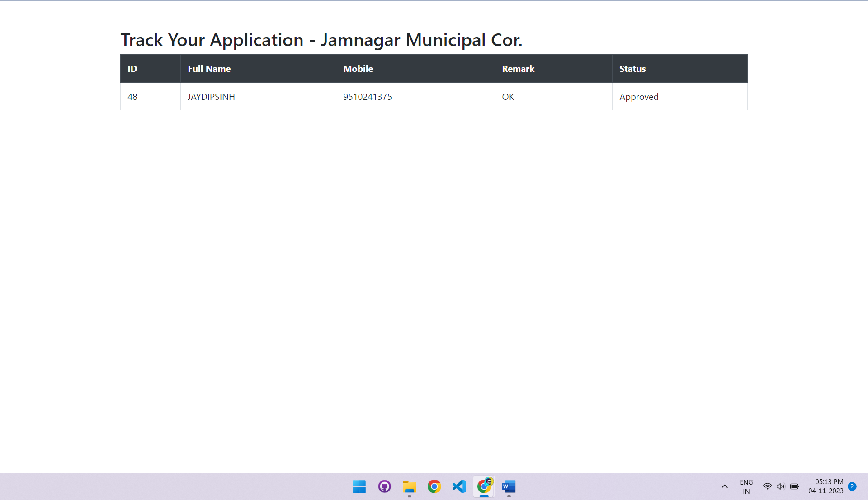The image size is (868, 500).
Task: Open Microsoft Word from taskbar
Action: point(509,487)
